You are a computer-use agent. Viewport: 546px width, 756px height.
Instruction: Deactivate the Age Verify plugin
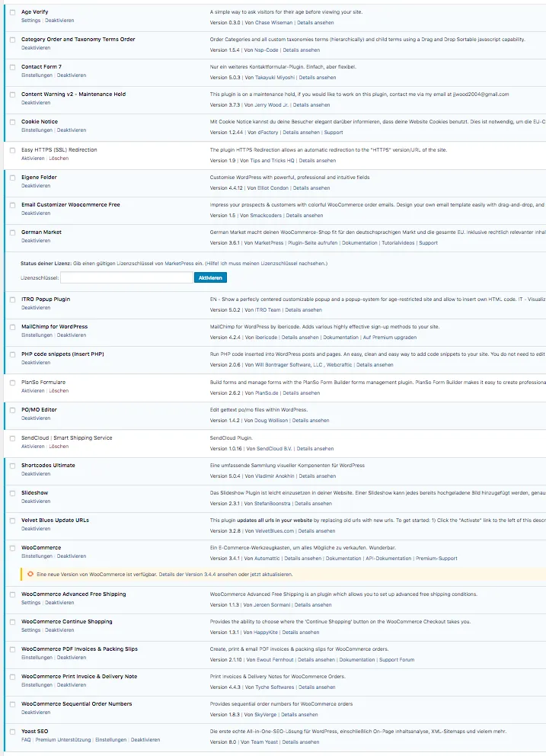pyautogui.click(x=59, y=21)
